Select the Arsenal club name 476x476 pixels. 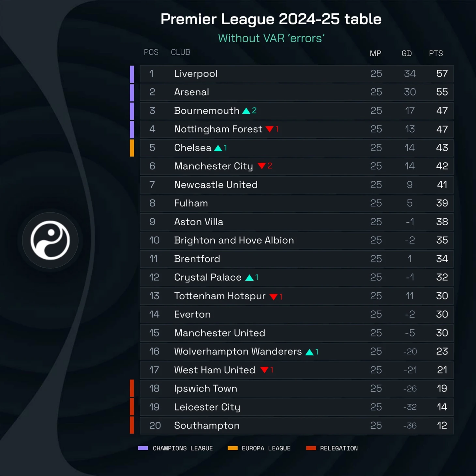click(191, 92)
